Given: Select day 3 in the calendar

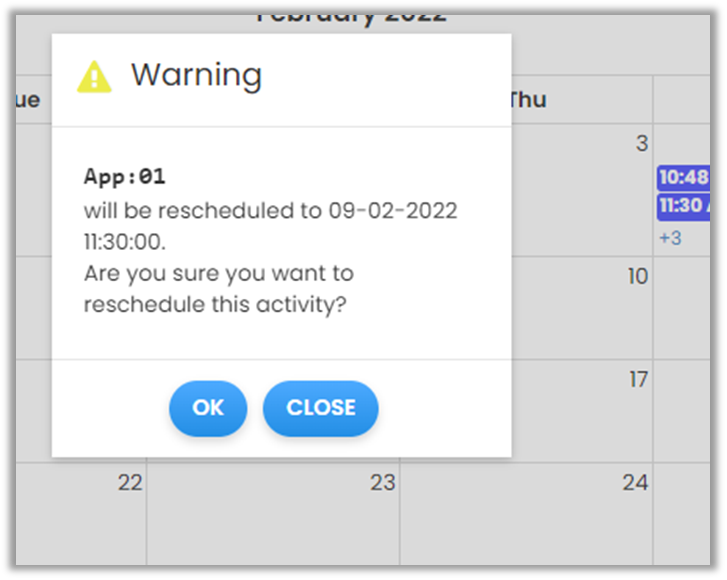Looking at the screenshot, I should [641, 144].
